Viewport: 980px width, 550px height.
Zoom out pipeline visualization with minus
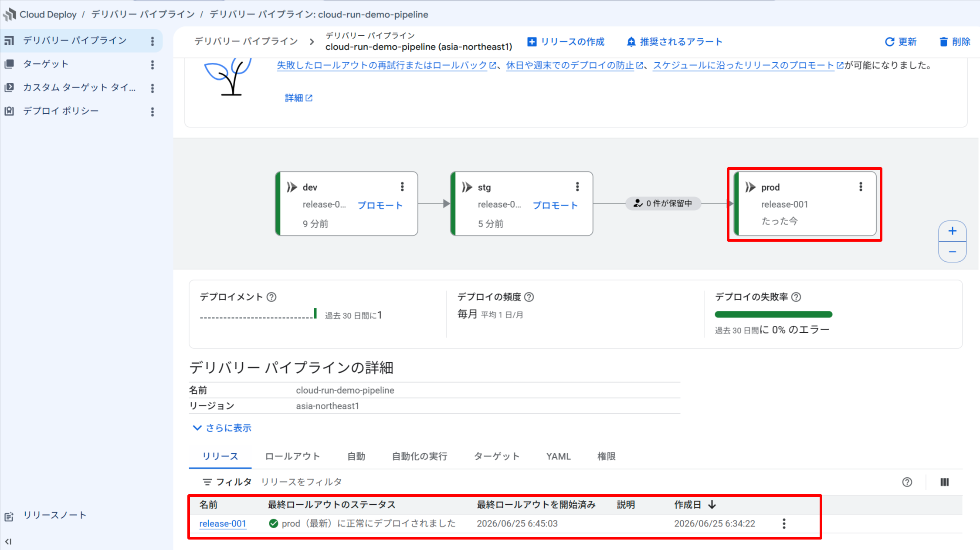tap(953, 252)
